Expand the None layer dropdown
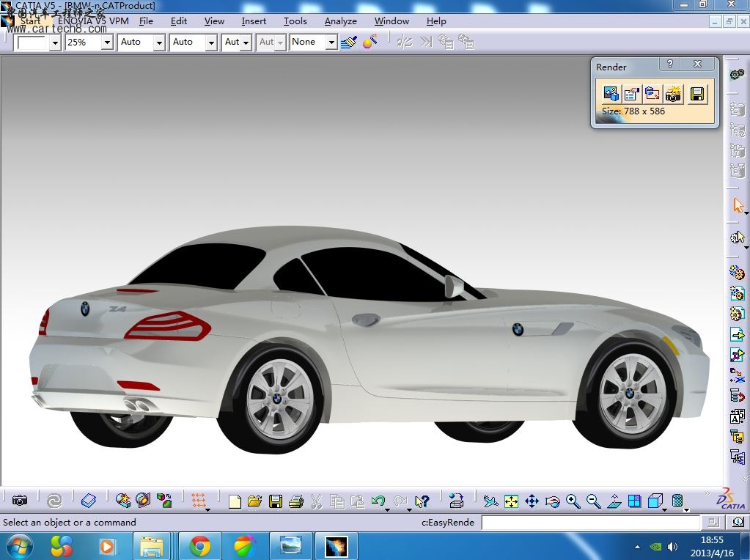 (331, 43)
